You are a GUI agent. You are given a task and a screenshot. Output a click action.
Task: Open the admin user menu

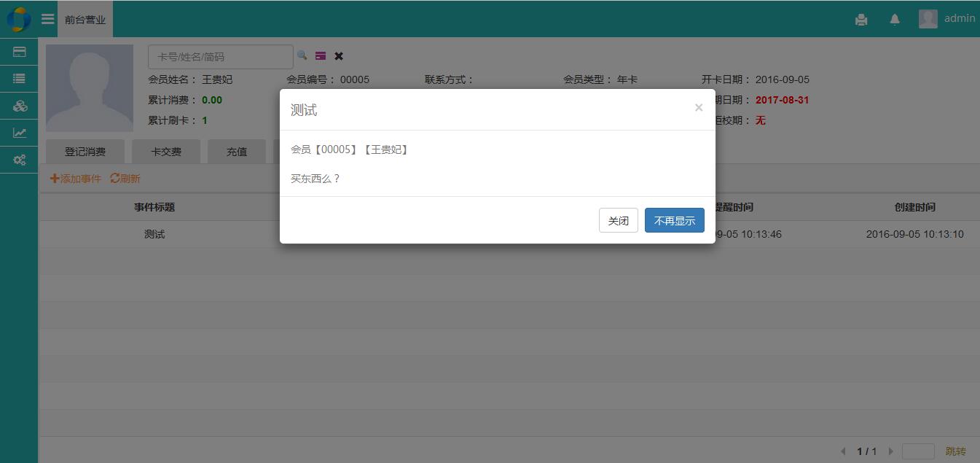click(947, 19)
